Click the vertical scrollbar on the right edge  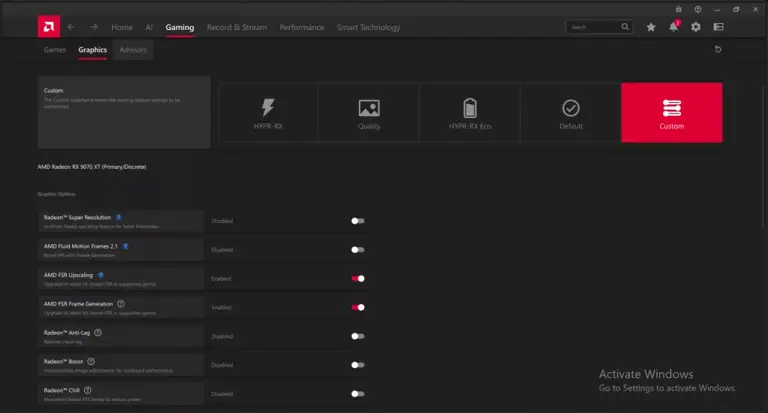tap(762, 157)
